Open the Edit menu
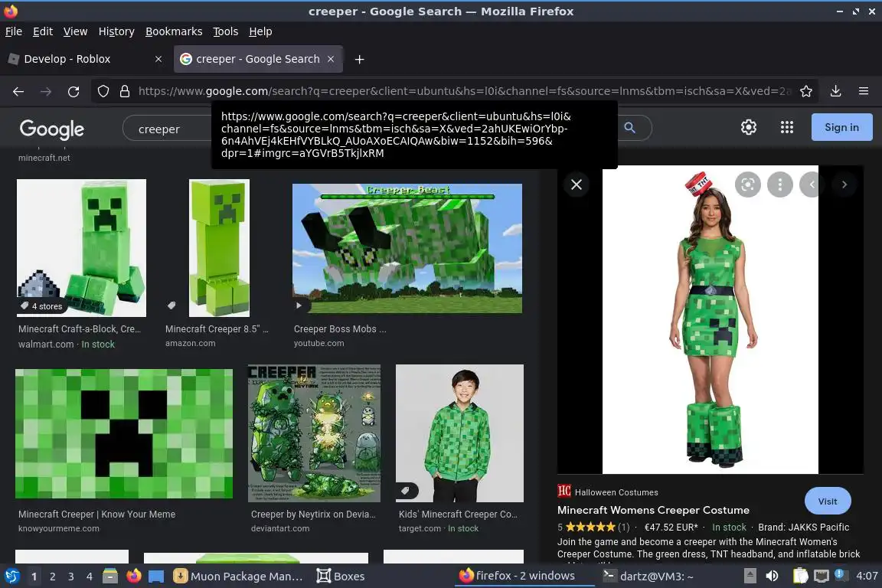Screen dimensions: 882x588 (x=43, y=31)
